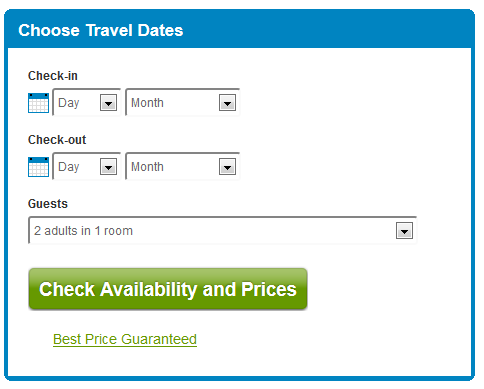Open the Check-out calendar picker icon
Screen dimensions: 484x389
38,167
